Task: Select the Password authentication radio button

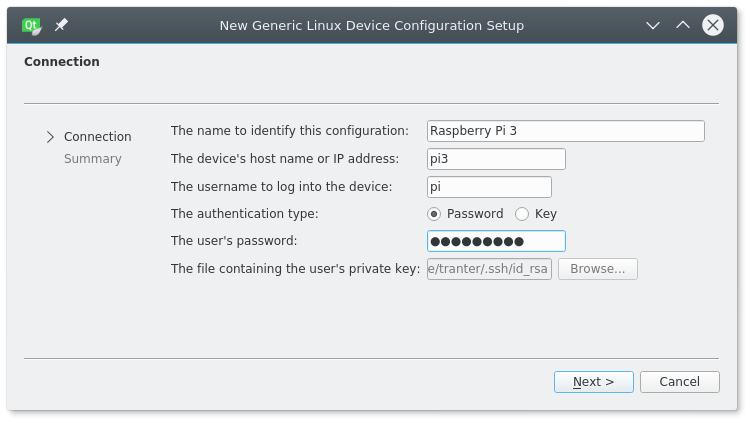Action: (x=434, y=214)
